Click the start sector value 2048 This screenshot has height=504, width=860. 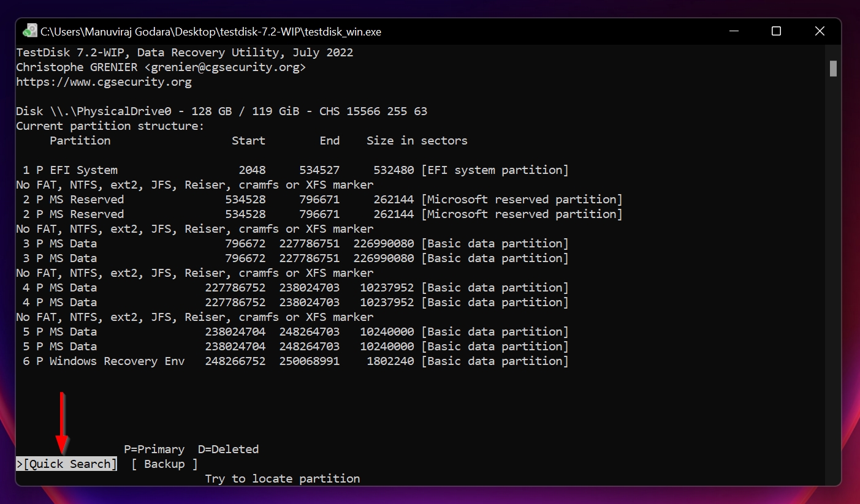click(252, 170)
